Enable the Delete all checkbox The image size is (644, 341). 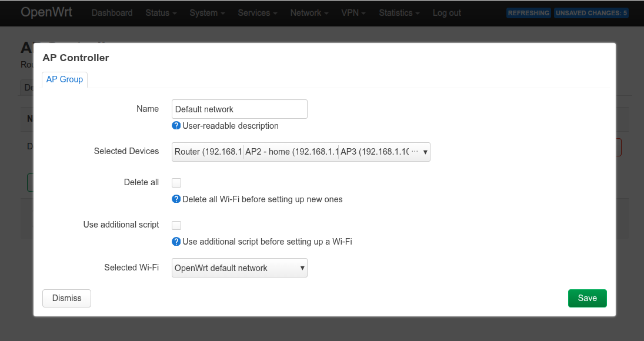tap(176, 183)
